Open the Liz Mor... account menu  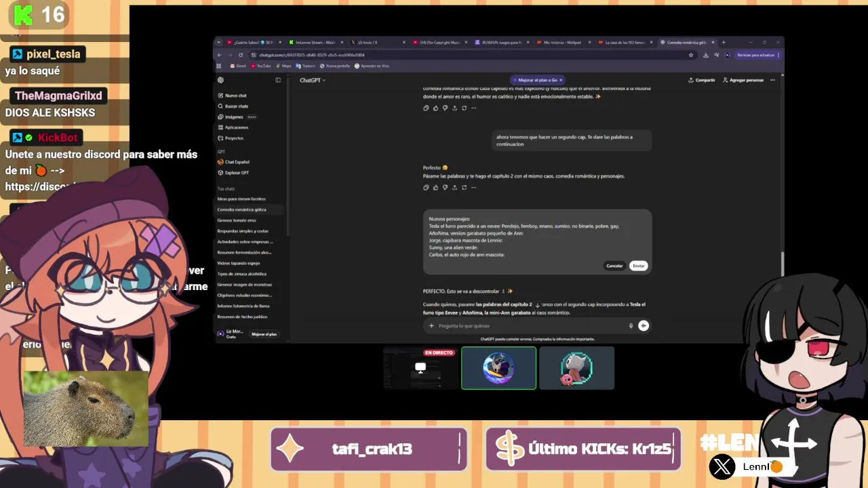[231, 333]
